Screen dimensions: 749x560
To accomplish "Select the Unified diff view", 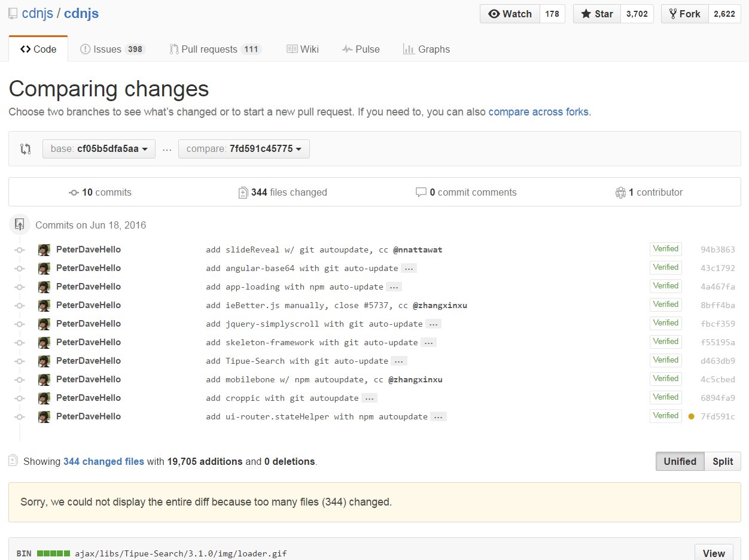I will [x=680, y=461].
